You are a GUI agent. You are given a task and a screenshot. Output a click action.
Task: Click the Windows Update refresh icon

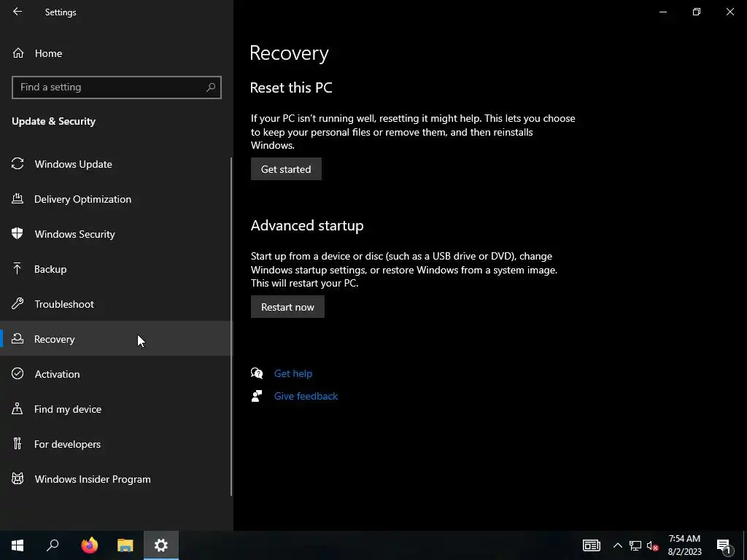[x=18, y=164]
